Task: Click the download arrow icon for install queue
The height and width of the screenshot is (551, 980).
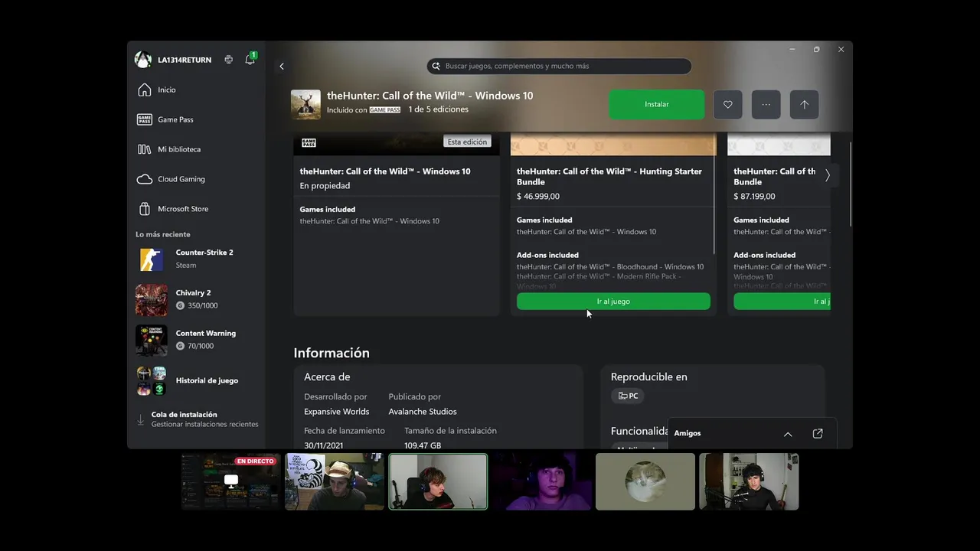Action: 140,420
